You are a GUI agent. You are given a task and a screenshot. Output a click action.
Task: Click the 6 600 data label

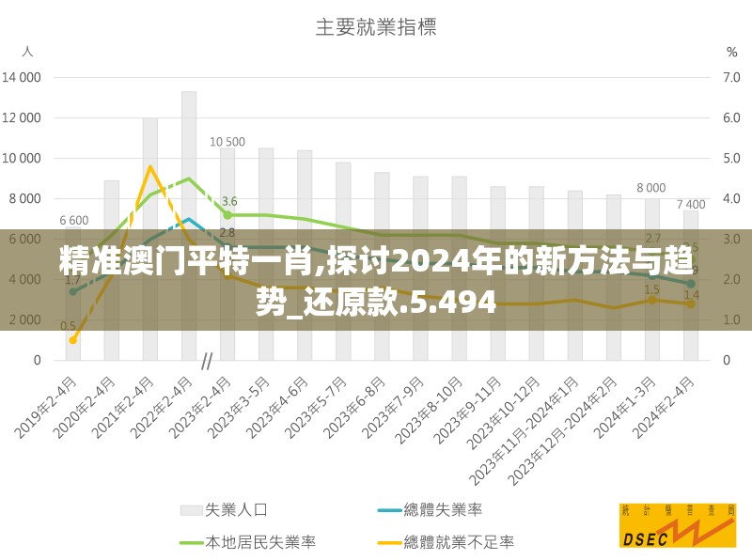click(x=74, y=221)
